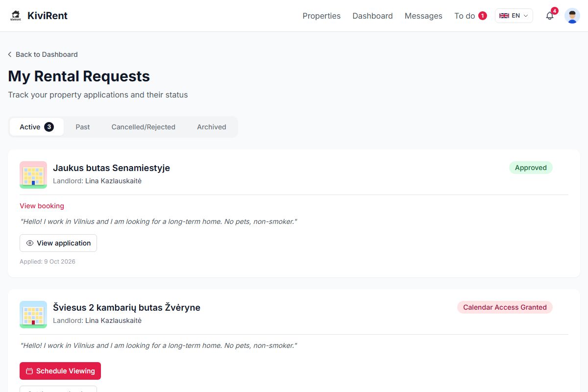The image size is (588, 392).
Task: Click the Calendar Access Granted status badge
Action: (505, 307)
